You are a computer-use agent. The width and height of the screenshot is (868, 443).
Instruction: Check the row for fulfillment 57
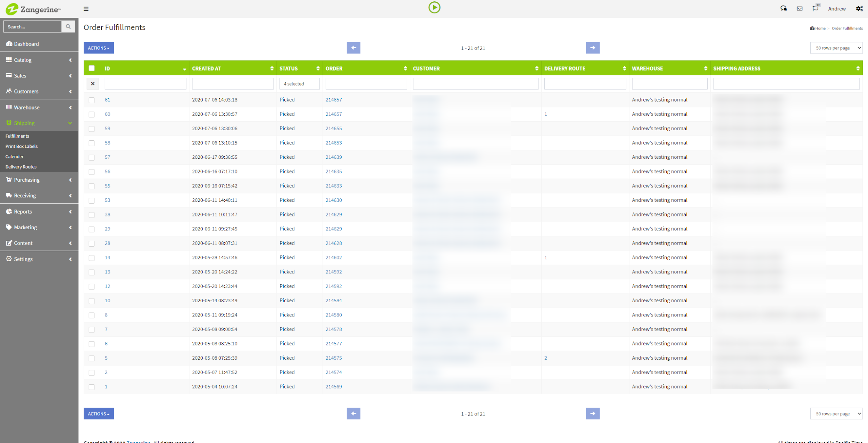click(92, 157)
